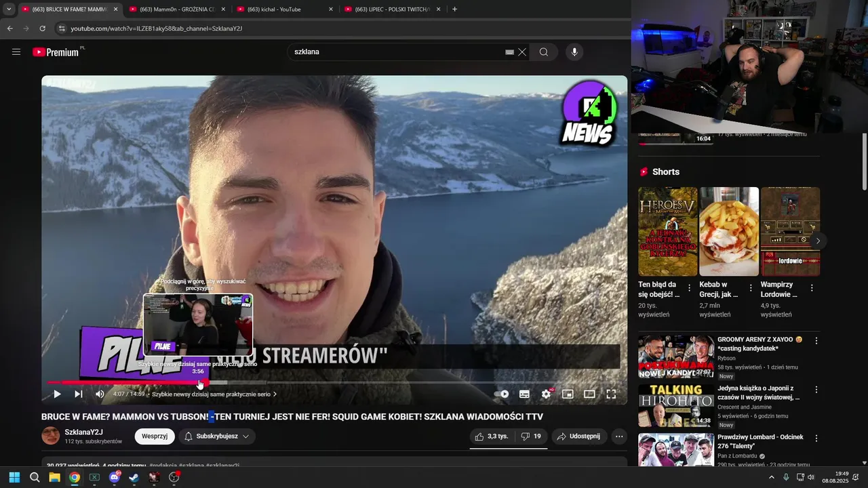Screen dimensions: 868x488
Task: Open options for Jedyna książka video
Action: (x=816, y=390)
